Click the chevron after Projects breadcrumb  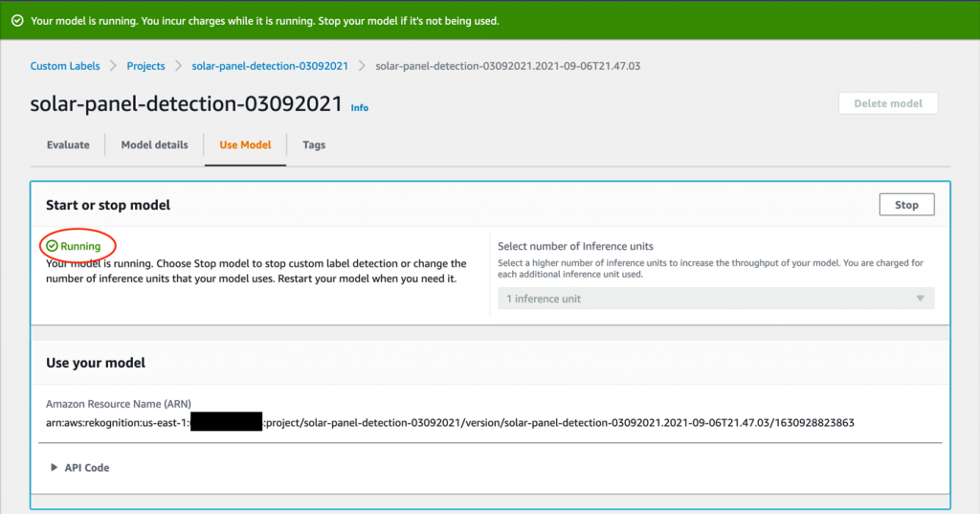coord(178,66)
